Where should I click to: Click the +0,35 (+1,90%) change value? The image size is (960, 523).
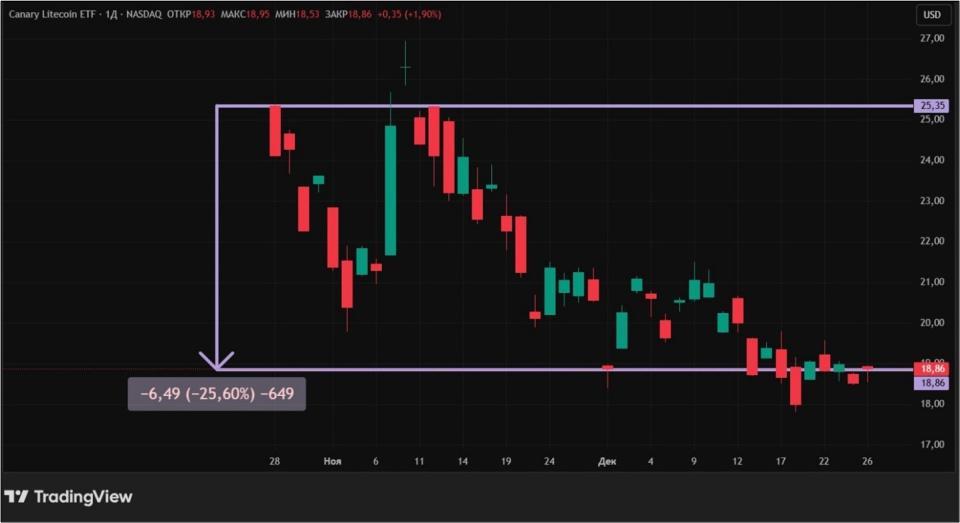[411, 15]
